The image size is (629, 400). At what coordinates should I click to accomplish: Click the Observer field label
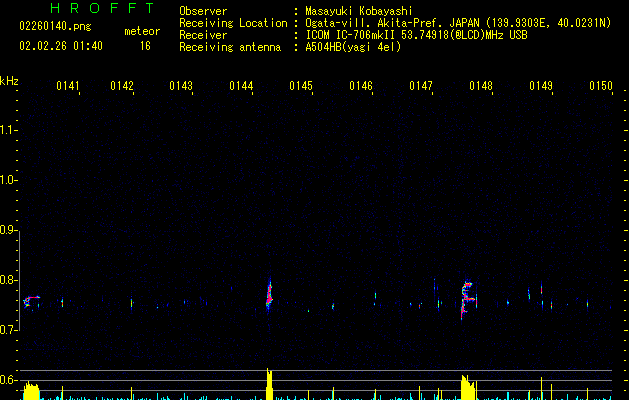tap(203, 11)
